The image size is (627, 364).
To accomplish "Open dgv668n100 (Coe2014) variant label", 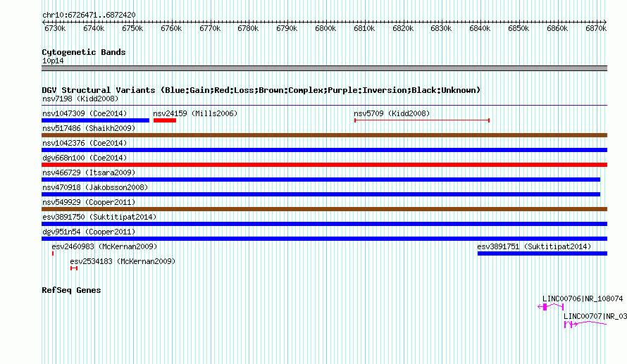I will 85,158.
